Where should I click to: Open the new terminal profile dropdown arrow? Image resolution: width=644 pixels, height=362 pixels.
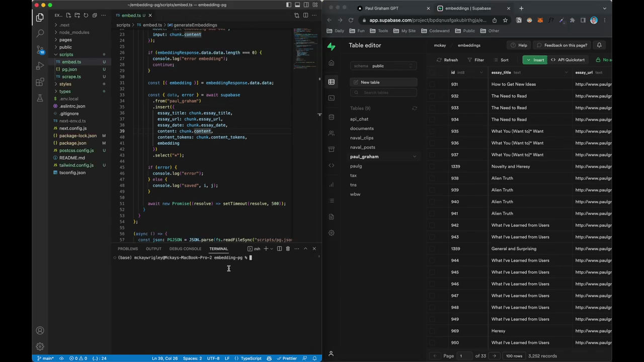[272, 248]
